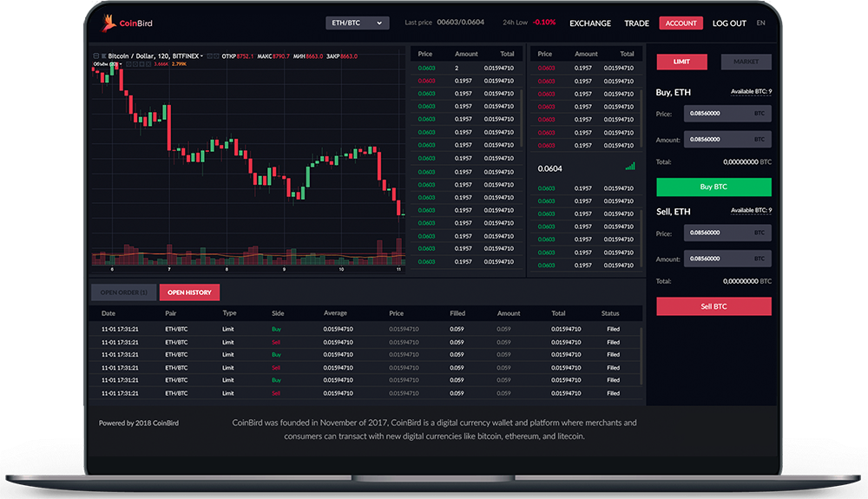Click the CoinBird bird logo icon
Viewport: 868px width, 499px height.
click(x=109, y=23)
